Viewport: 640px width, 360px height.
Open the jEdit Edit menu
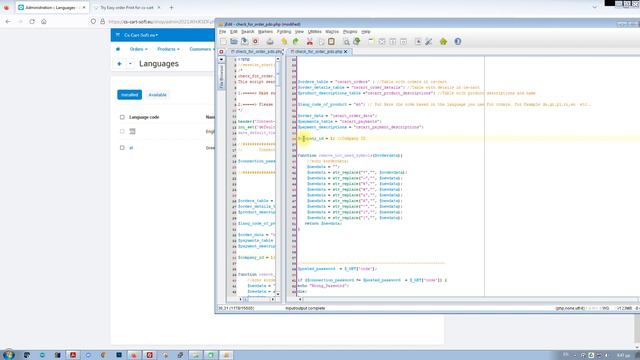233,31
